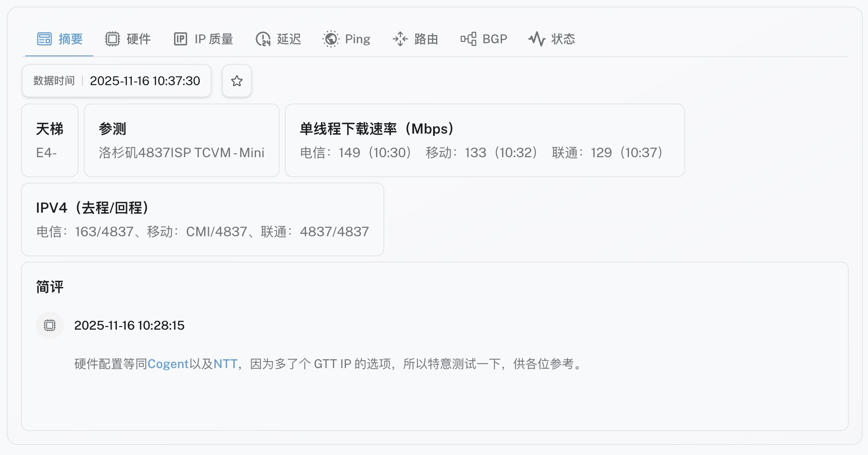Click the chip avatar beside review timestamp
Viewport: 868px width, 455px height.
point(50,325)
